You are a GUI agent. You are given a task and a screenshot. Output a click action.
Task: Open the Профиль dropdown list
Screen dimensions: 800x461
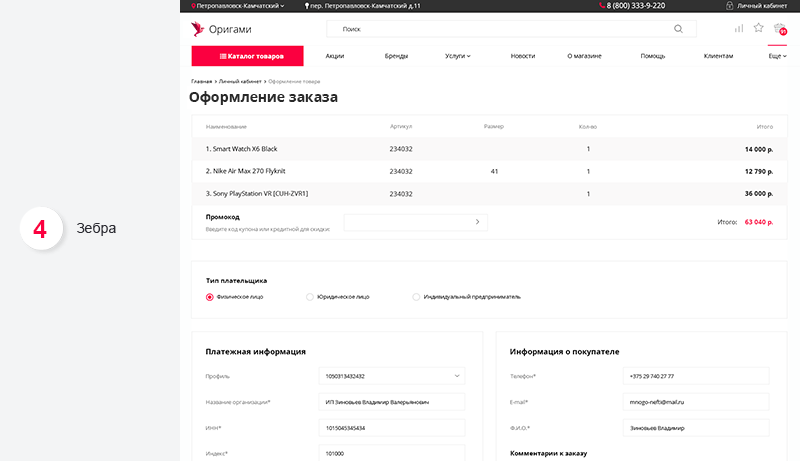[457, 376]
